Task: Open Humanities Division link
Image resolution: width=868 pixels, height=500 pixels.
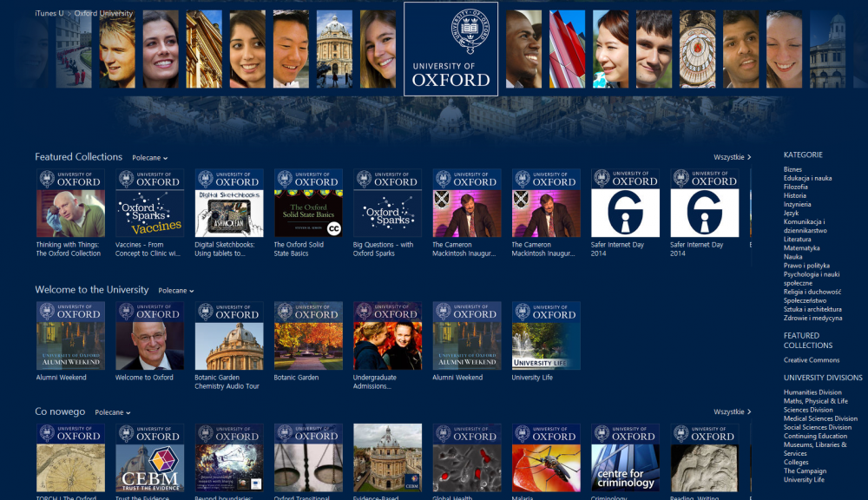Action: coord(812,392)
